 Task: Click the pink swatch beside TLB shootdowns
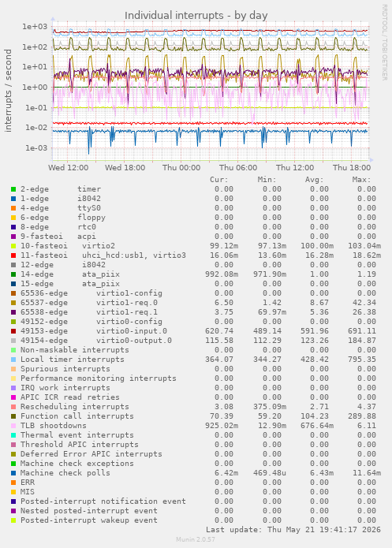13,426
